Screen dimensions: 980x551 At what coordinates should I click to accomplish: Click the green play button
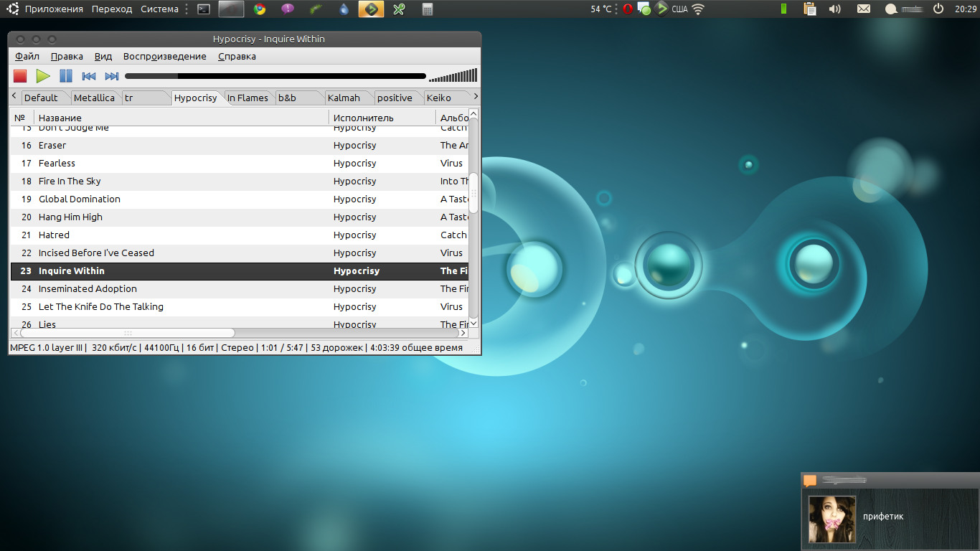point(43,76)
